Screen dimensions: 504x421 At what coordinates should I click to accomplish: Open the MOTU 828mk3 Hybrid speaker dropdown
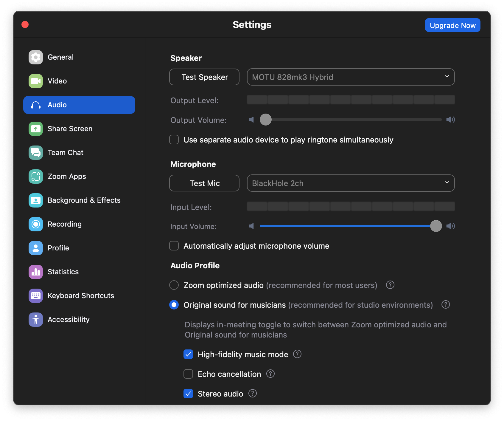pos(351,77)
